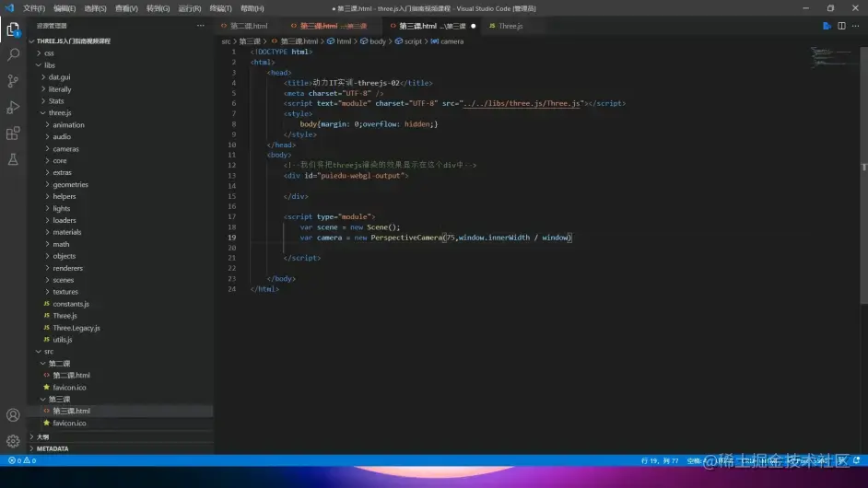The height and width of the screenshot is (488, 868).
Task: Click the 'html' breadcrumb
Action: pyautogui.click(x=344, y=41)
